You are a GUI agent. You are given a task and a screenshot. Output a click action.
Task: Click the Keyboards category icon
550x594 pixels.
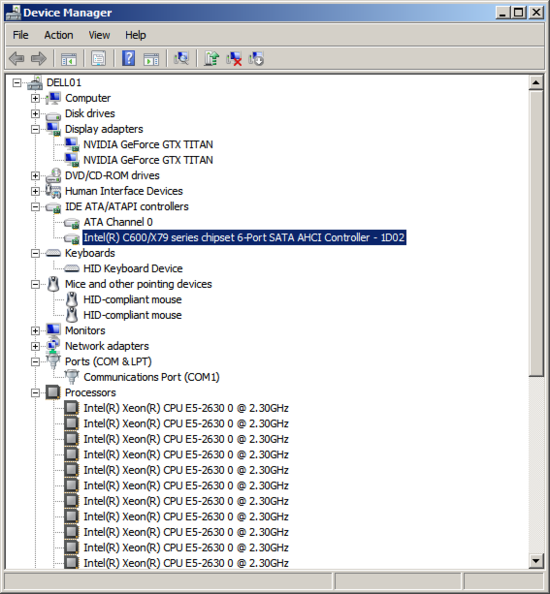tap(53, 253)
